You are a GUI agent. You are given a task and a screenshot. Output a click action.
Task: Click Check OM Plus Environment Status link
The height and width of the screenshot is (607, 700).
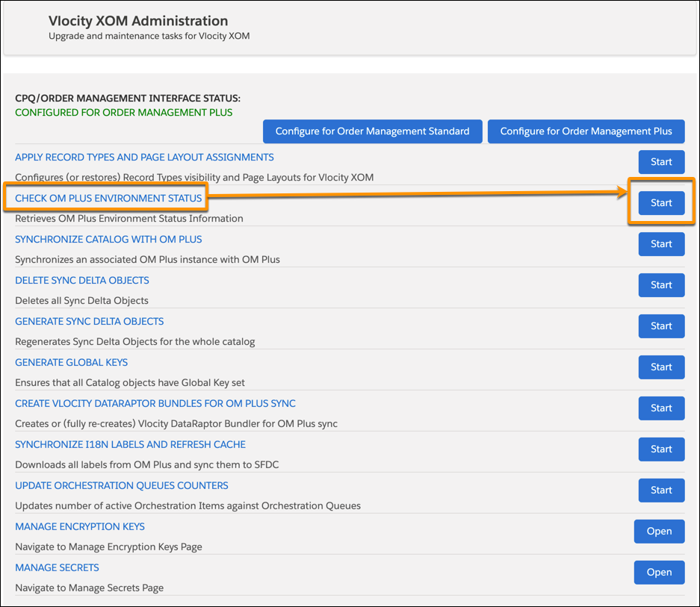(108, 198)
